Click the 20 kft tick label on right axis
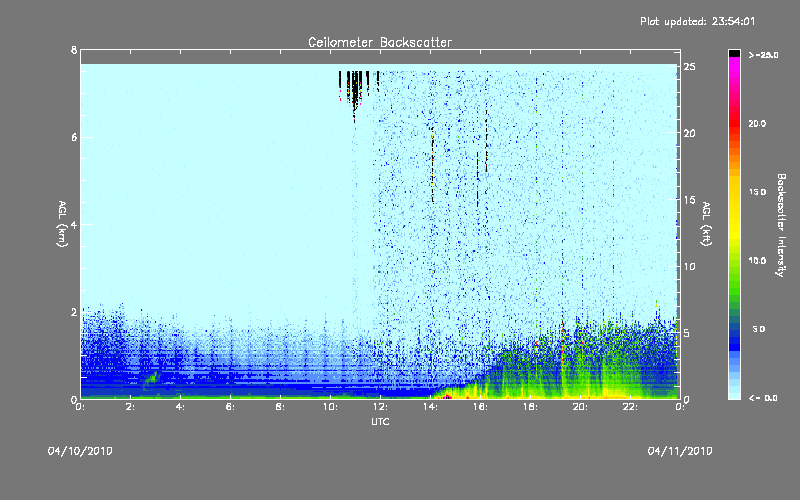Viewport: 800px width, 500px height. click(x=689, y=133)
